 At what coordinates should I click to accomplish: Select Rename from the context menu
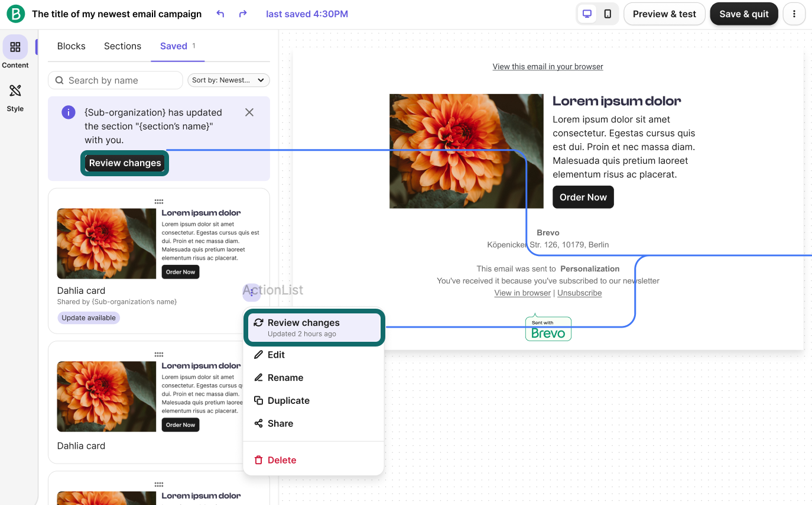click(x=285, y=377)
